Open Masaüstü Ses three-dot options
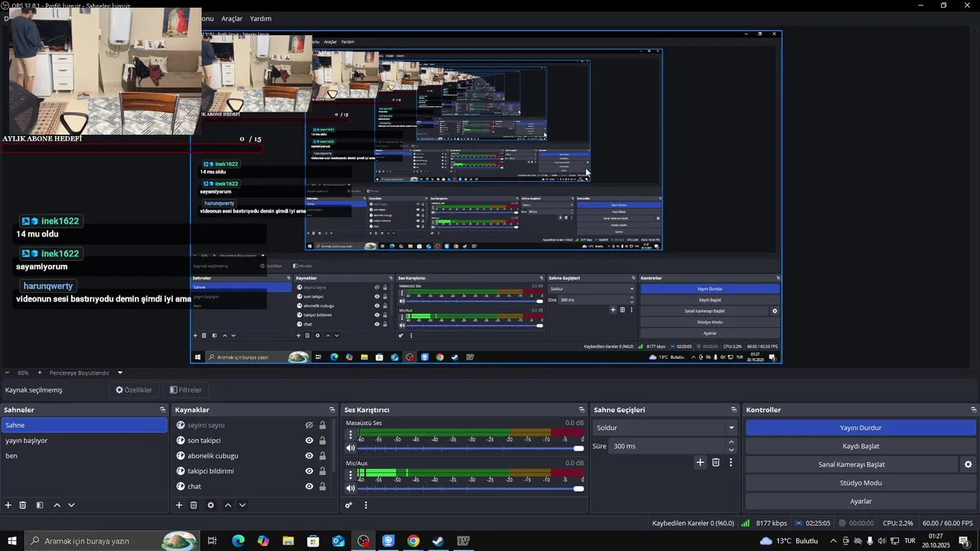The height and width of the screenshot is (551, 980). (x=351, y=435)
